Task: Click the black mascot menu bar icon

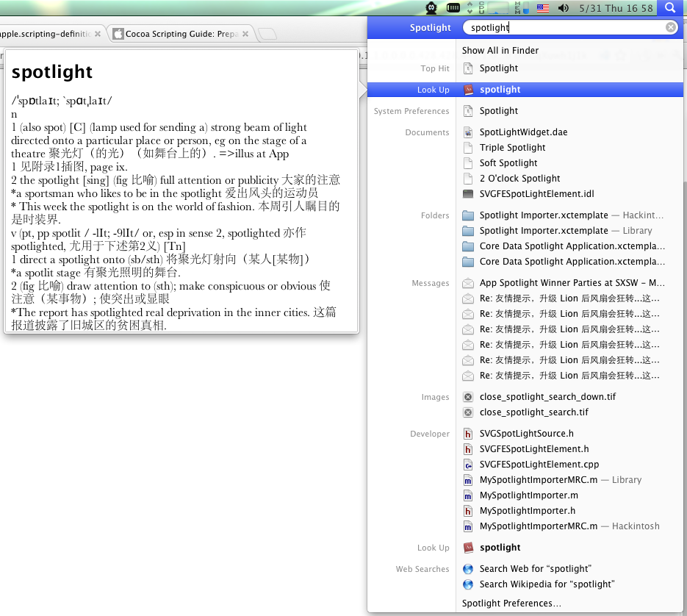Action: pyautogui.click(x=431, y=8)
